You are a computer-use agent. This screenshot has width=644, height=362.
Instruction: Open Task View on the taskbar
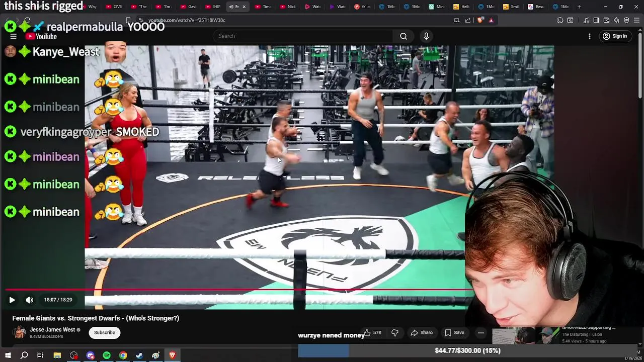pyautogui.click(x=40, y=355)
